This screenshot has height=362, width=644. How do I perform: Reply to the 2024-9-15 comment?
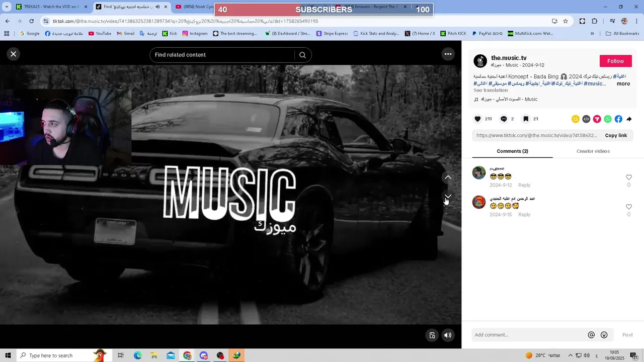tap(524, 215)
